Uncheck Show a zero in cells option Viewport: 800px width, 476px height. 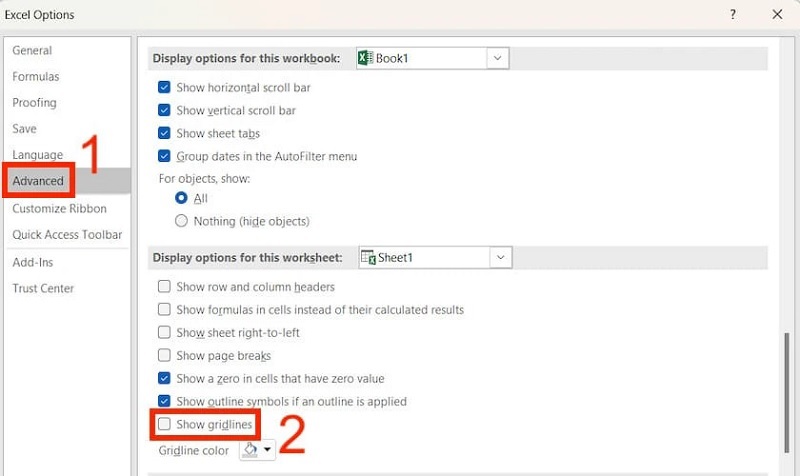[164, 379]
